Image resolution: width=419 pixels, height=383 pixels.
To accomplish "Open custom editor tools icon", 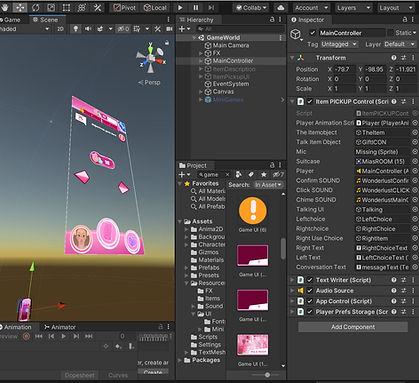I will pyautogui.click(x=97, y=7).
